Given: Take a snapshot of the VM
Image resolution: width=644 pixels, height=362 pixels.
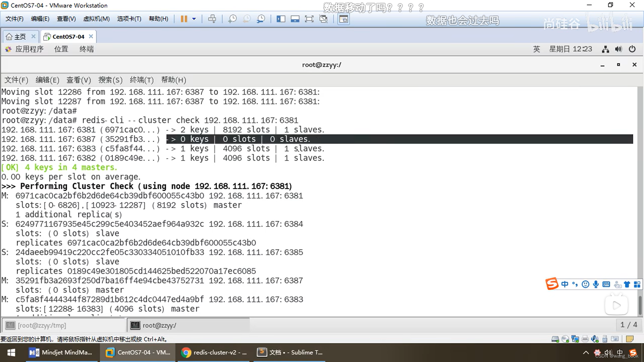Looking at the screenshot, I should 232,19.
